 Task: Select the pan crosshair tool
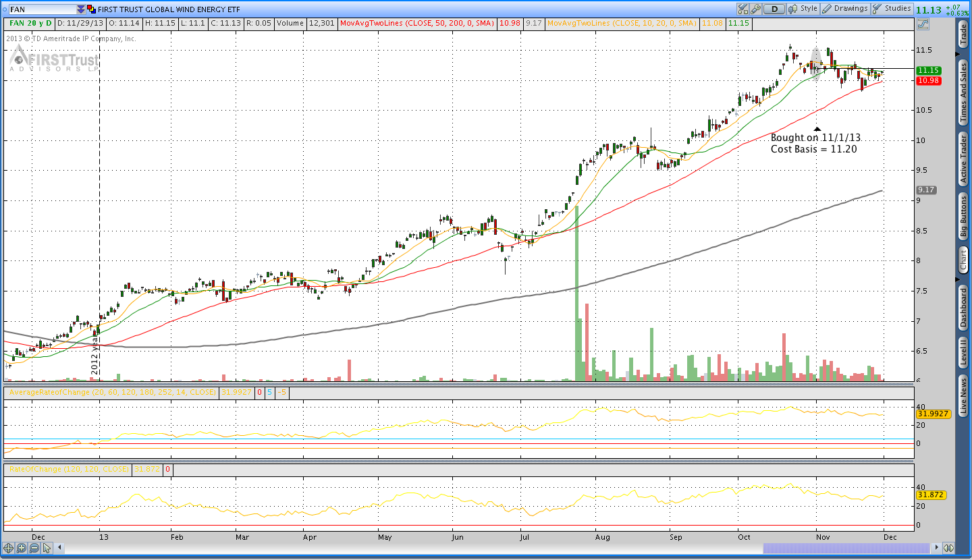[9, 548]
